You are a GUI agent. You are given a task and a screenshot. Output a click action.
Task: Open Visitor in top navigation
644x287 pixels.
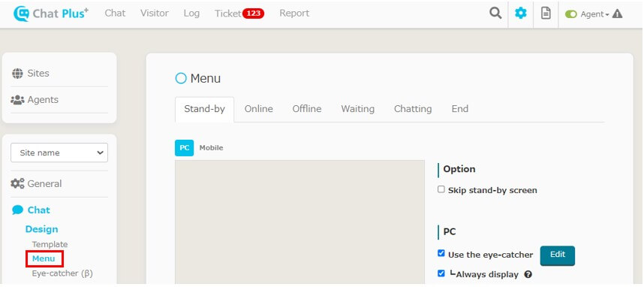tap(155, 14)
